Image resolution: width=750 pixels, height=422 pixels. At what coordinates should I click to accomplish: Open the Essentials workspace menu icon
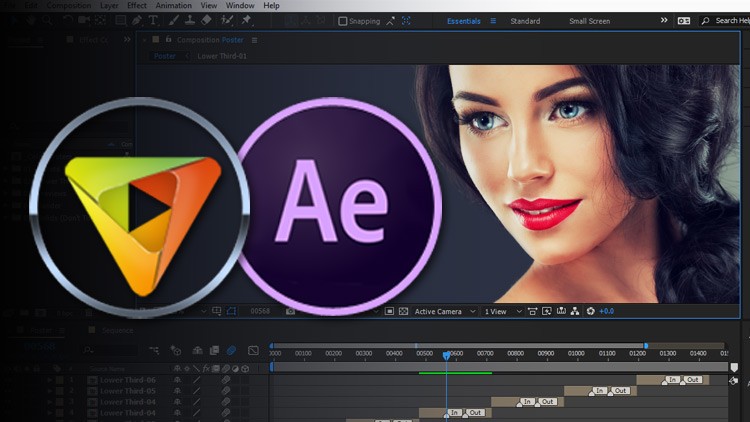(493, 21)
